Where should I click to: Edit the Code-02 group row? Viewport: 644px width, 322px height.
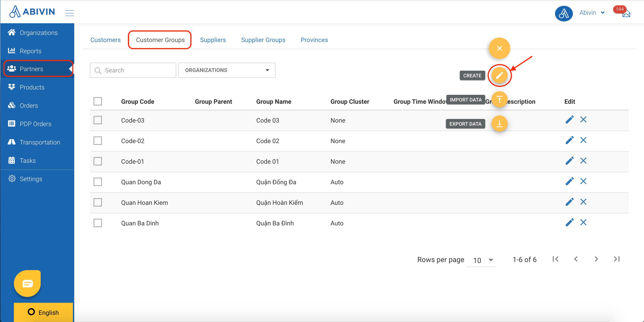570,140
